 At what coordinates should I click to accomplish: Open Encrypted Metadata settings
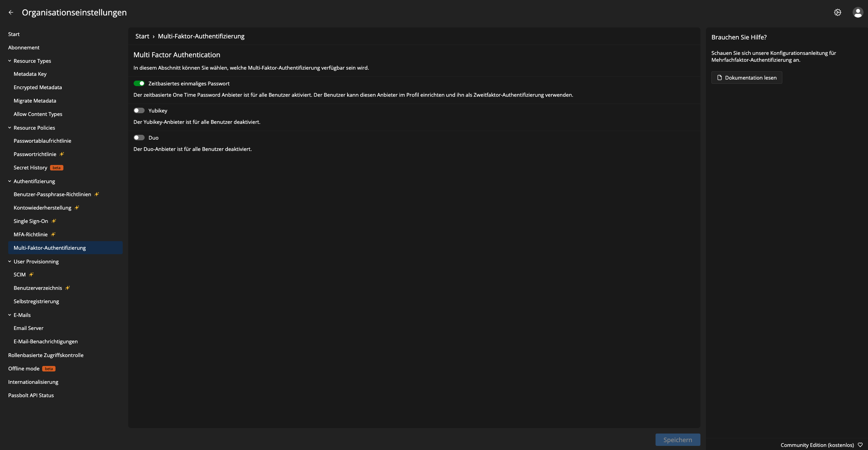38,87
